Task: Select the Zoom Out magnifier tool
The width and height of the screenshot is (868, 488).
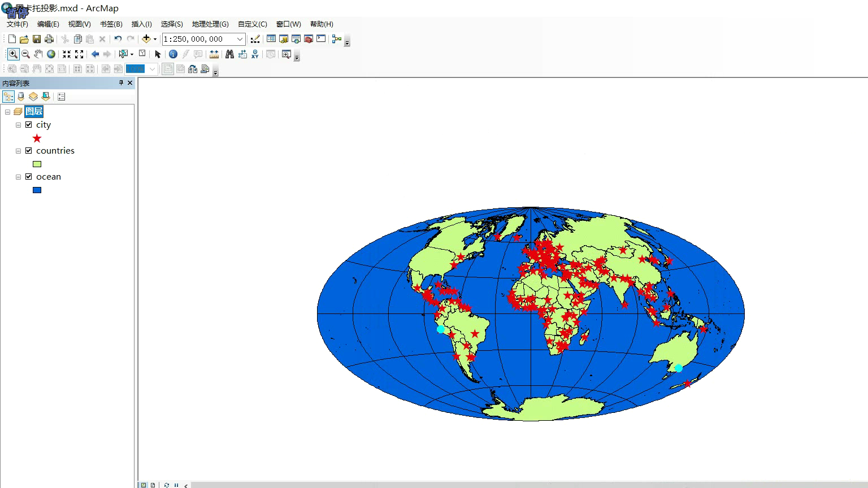Action: point(25,54)
